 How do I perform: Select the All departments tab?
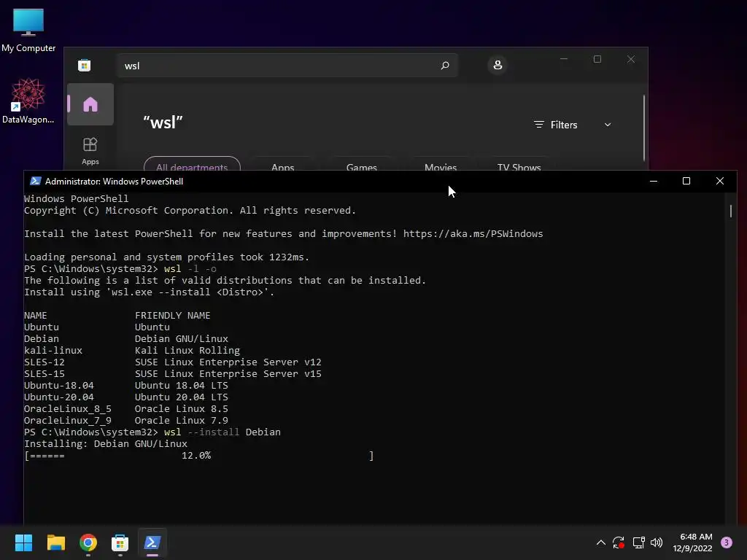coord(192,163)
